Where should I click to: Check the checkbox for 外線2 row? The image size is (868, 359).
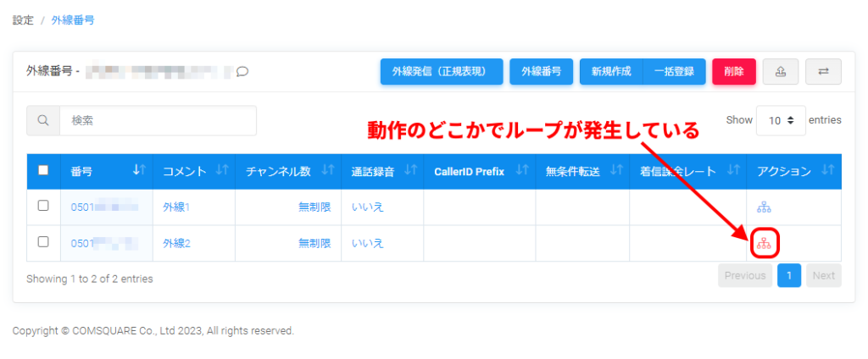[x=44, y=243]
